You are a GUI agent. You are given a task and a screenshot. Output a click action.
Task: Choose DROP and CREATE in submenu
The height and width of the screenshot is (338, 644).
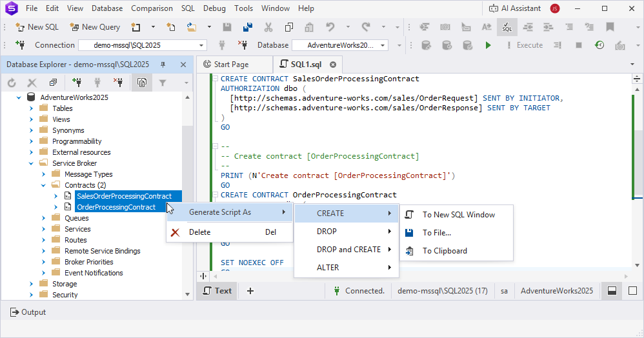pyautogui.click(x=347, y=249)
